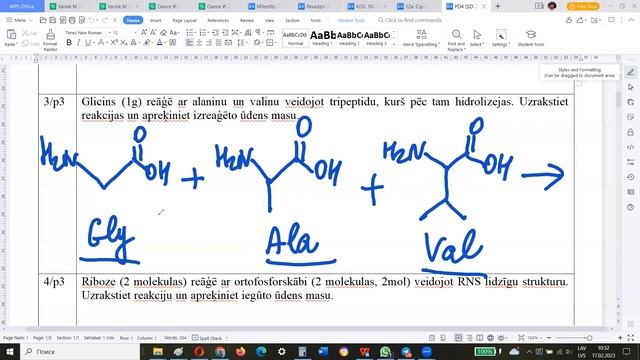Open the change case Aa dropdown

point(174,32)
